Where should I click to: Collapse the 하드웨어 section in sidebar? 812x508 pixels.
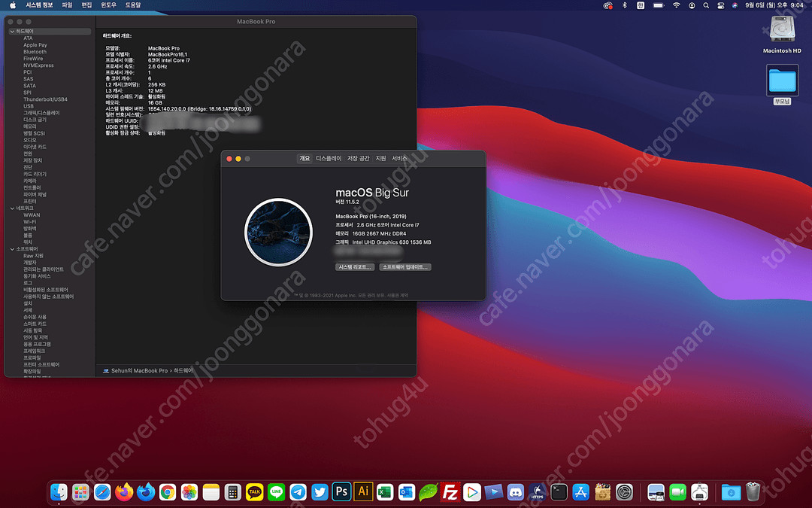[12, 32]
